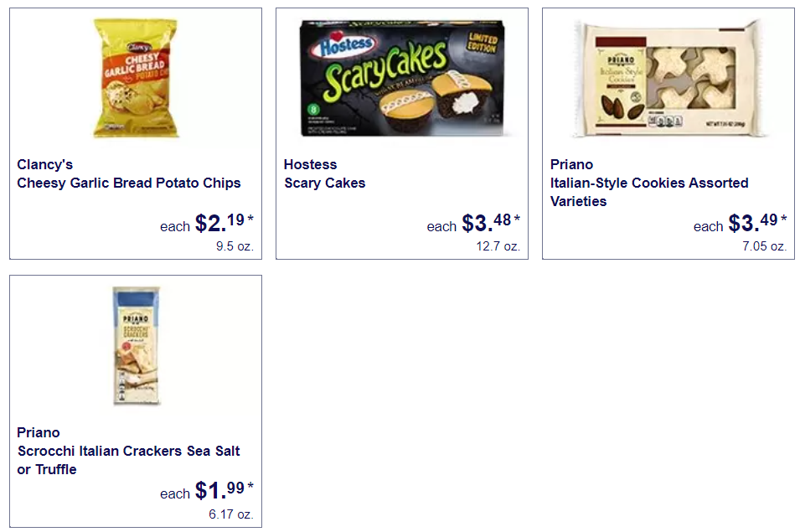
Task: Click the Italian-Style Cookies Assorted Varieties title
Action: pos(649,192)
